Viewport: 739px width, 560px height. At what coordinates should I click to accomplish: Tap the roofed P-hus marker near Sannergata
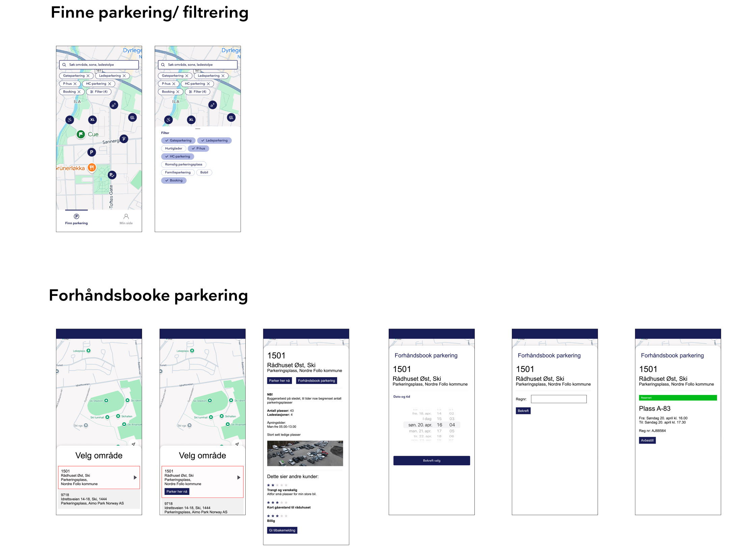point(124,139)
